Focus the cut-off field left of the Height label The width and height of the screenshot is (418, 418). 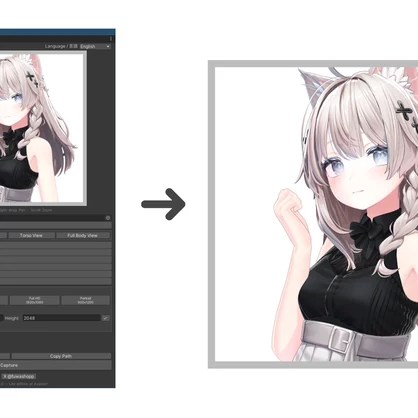(x=2, y=318)
